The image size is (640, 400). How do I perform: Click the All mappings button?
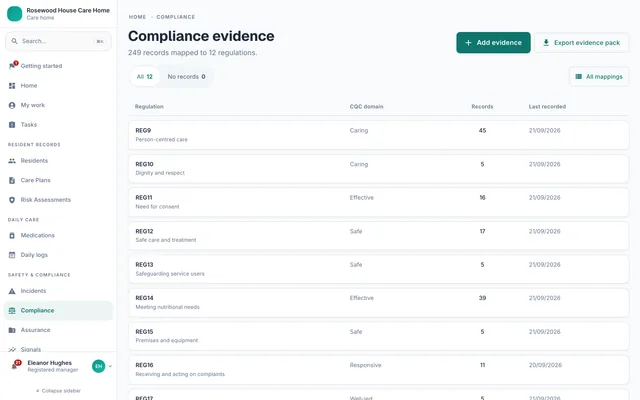(x=599, y=77)
